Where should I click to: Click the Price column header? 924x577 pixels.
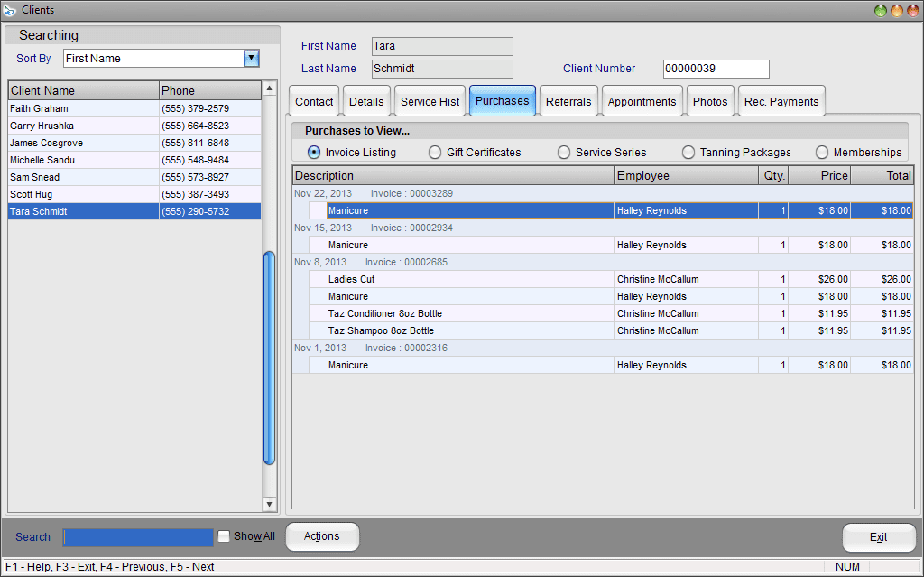(819, 175)
